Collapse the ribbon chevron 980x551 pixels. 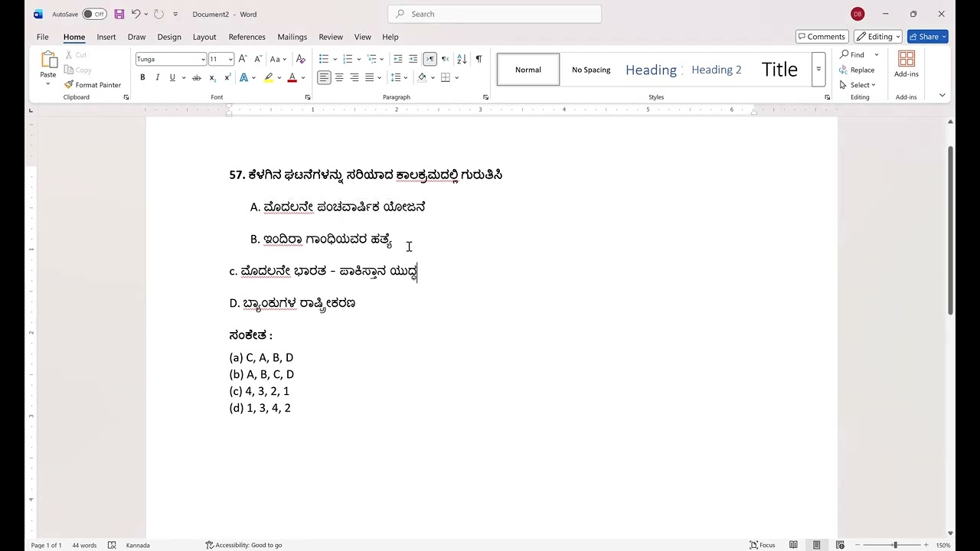942,96
